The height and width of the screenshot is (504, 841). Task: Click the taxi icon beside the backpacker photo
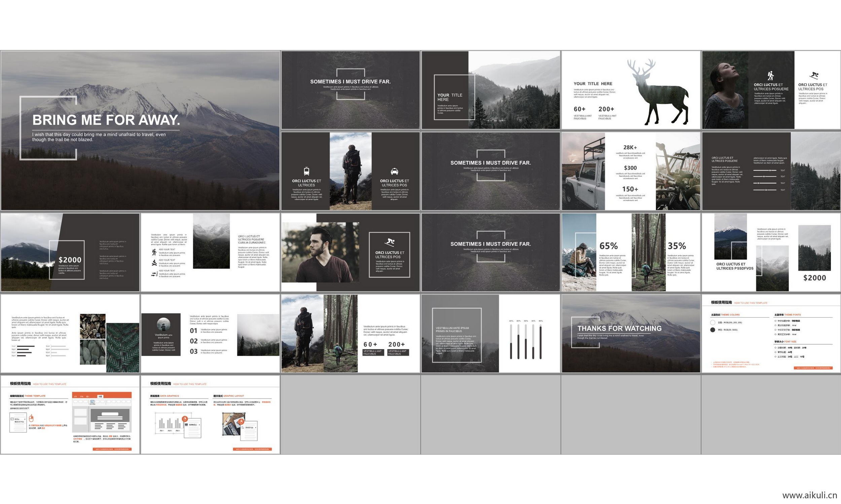coord(394,171)
